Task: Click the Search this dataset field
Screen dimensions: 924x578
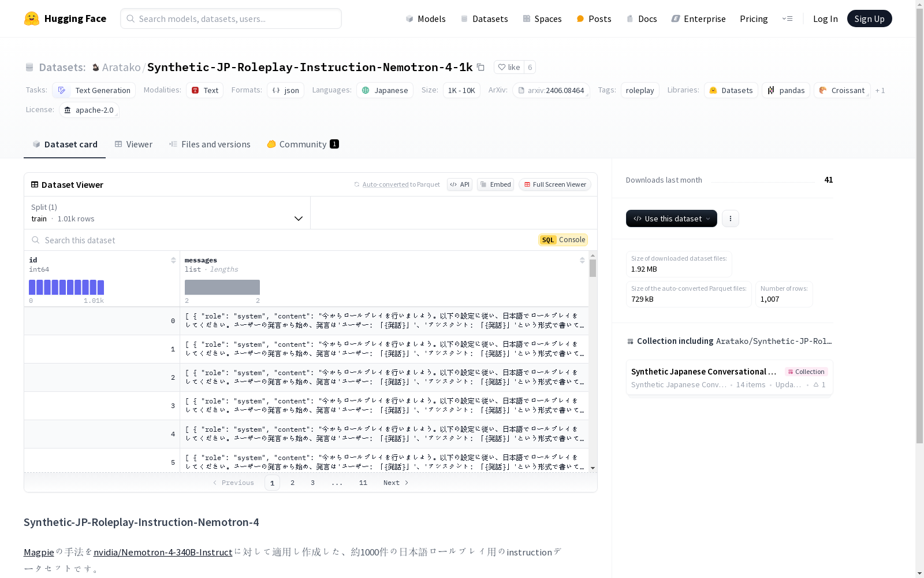Action: pos(280,240)
